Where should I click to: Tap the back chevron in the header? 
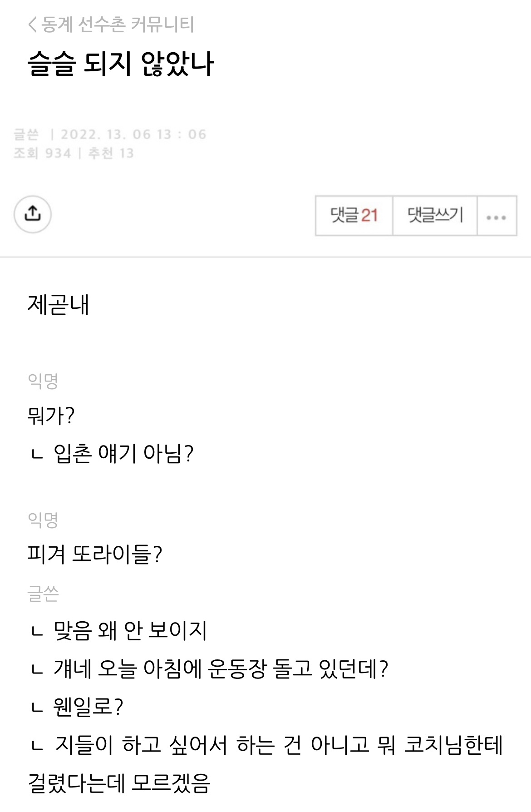pos(32,25)
